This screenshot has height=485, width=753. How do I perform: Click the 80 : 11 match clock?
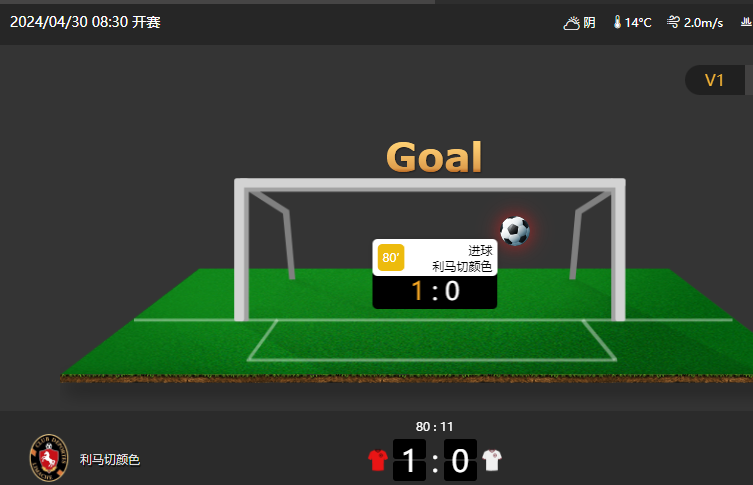tap(434, 426)
